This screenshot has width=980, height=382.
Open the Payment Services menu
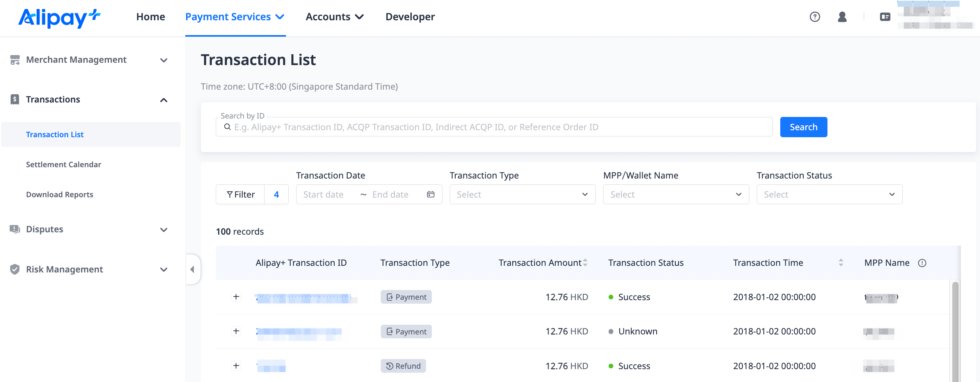pos(235,17)
